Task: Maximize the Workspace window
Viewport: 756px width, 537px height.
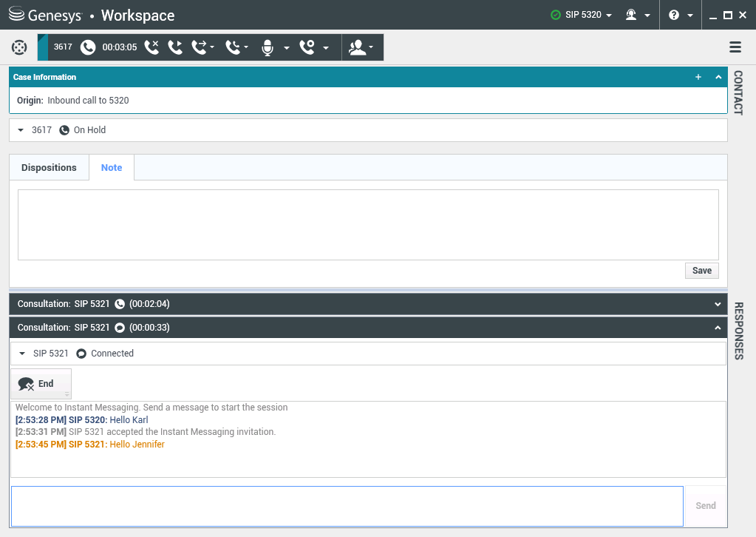Action: tap(728, 15)
